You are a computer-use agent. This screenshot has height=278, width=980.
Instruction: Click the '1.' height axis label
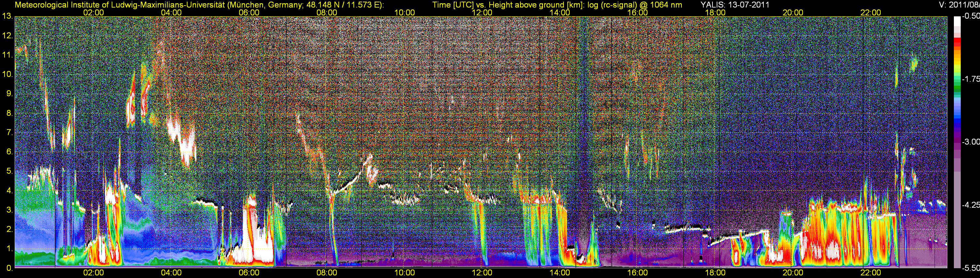pyautogui.click(x=10, y=249)
